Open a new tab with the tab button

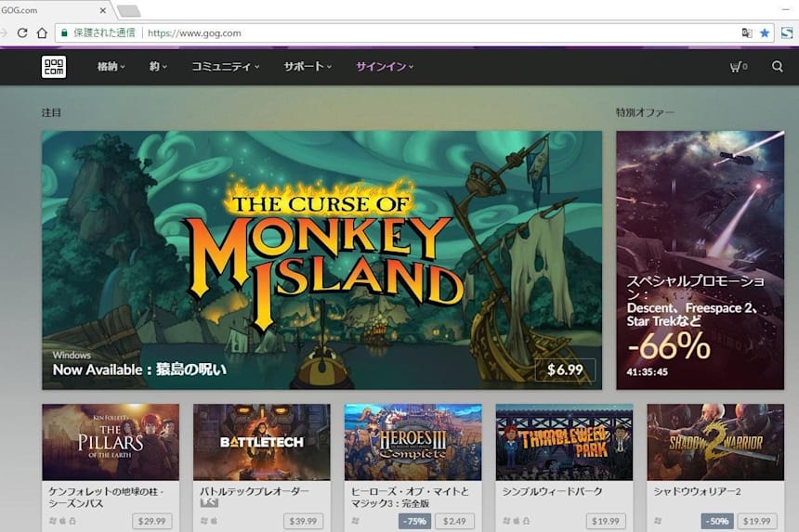(128, 10)
